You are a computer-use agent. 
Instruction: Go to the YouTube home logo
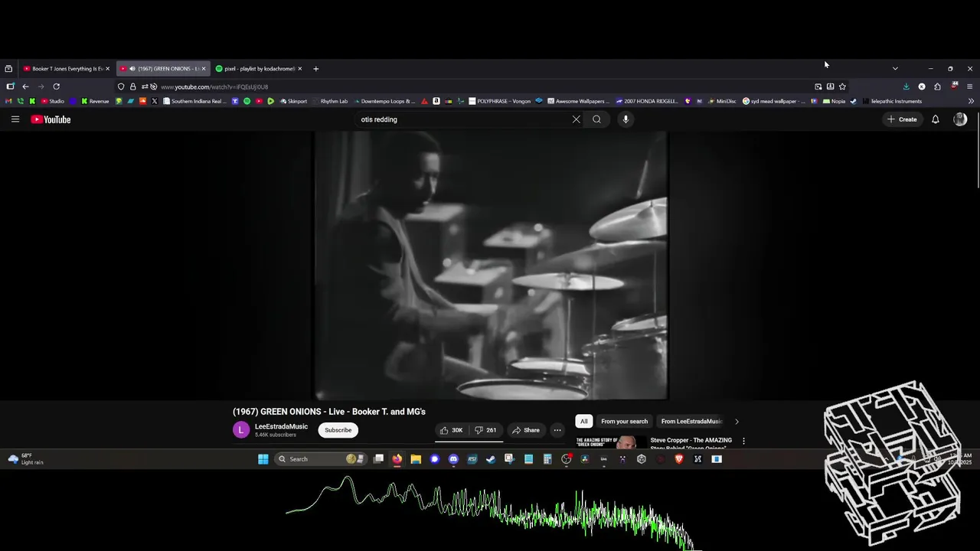point(51,119)
